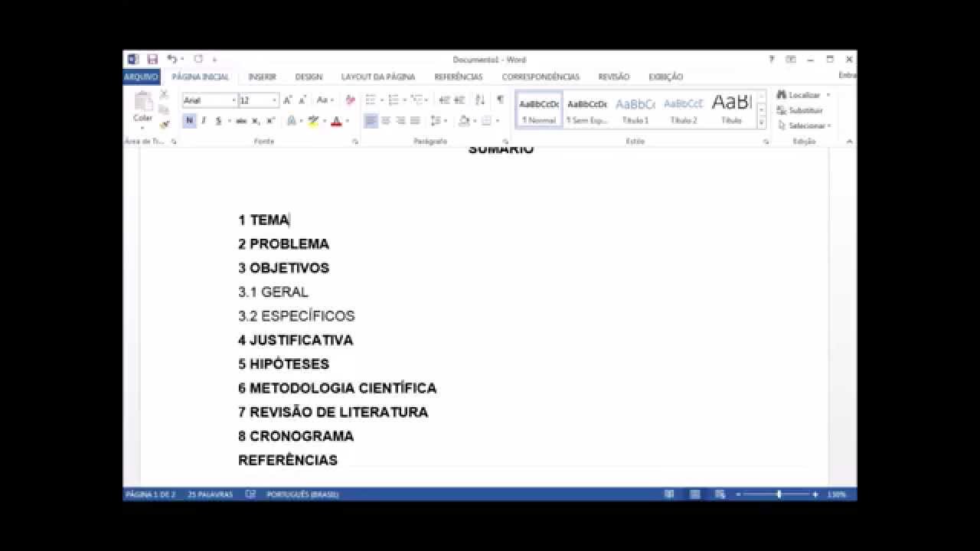980x551 pixels.
Task: Click the paragraph shading paint bucket
Action: pyautogui.click(x=464, y=121)
